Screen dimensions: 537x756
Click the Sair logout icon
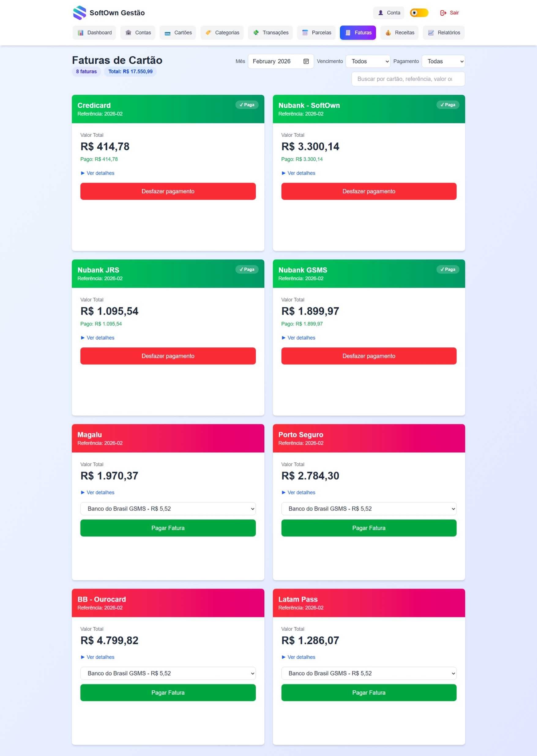pos(443,13)
